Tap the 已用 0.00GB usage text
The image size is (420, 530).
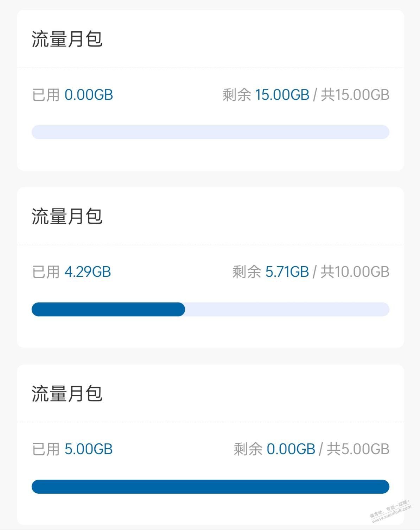click(72, 95)
